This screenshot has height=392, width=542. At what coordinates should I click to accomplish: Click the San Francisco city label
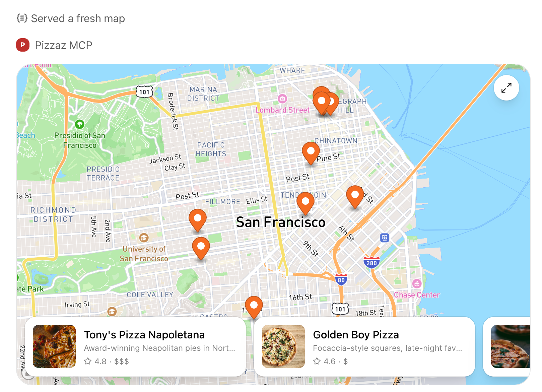280,222
